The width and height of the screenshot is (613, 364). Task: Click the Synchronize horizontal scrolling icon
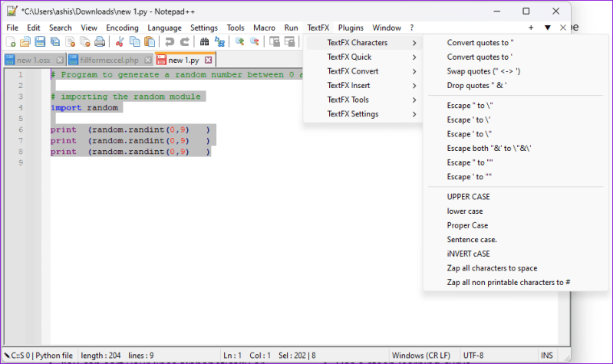[289, 42]
